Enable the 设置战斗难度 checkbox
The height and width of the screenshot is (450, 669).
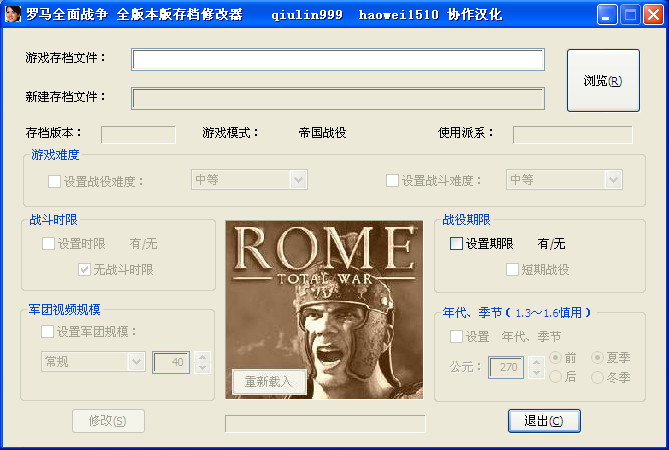pyautogui.click(x=392, y=180)
